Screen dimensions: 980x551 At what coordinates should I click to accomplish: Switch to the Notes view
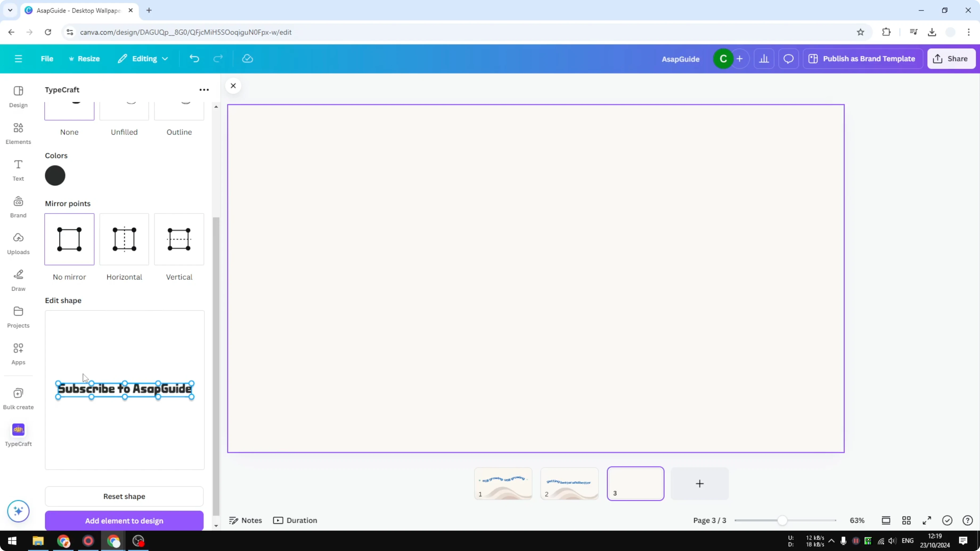(x=245, y=520)
